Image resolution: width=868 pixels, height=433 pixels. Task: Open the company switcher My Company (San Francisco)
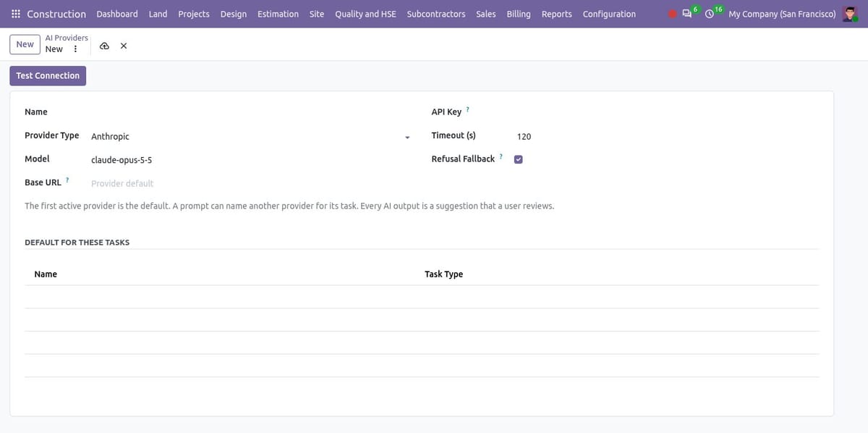click(x=782, y=14)
